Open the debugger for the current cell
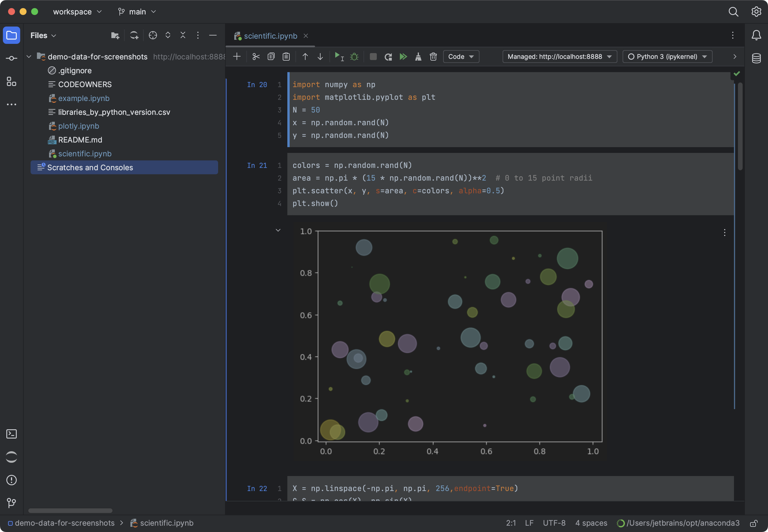 pyautogui.click(x=354, y=56)
